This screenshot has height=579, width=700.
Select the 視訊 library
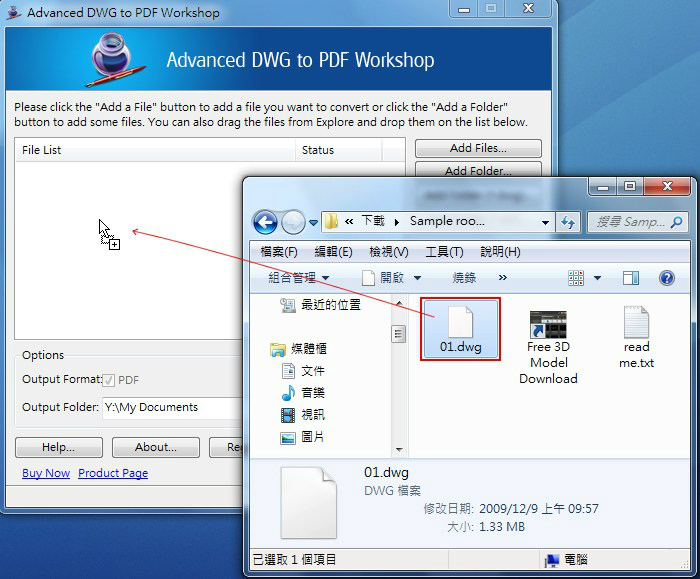[x=303, y=415]
